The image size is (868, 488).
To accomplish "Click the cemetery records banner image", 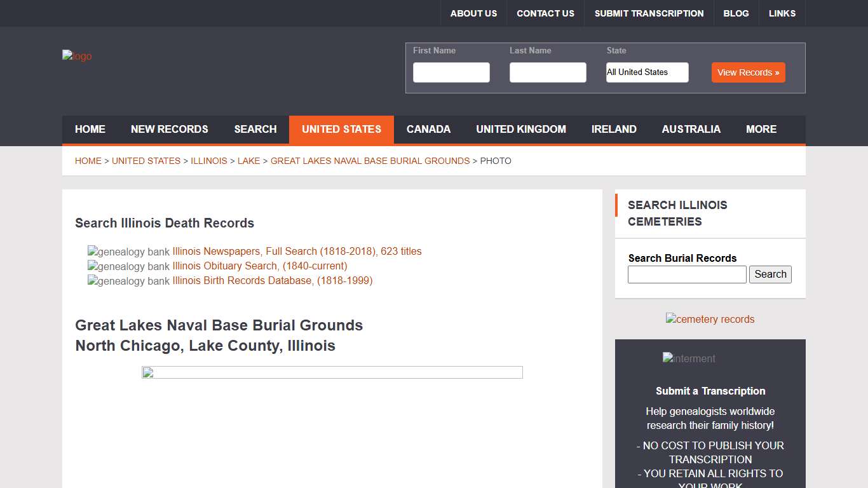I will click(710, 319).
